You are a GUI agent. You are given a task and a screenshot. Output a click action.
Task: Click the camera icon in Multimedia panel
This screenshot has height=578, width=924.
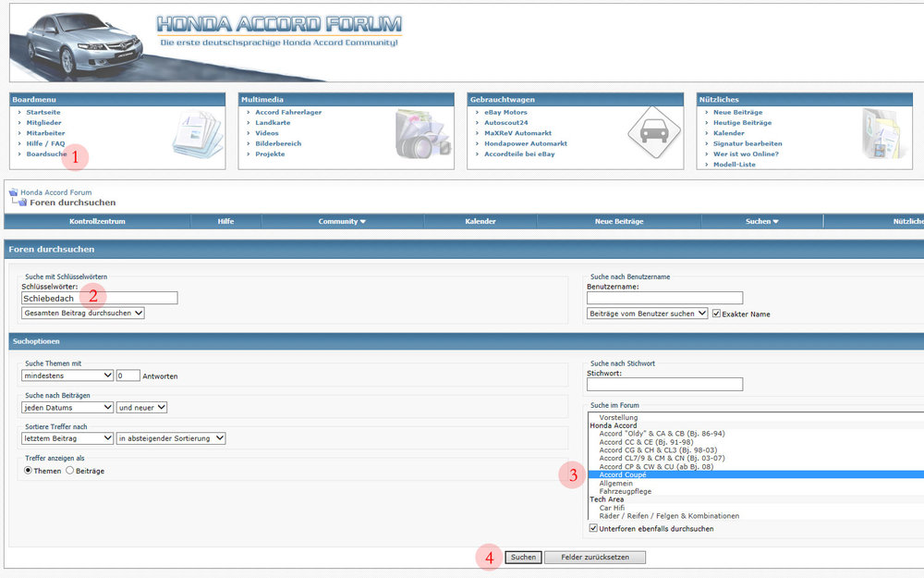pyautogui.click(x=421, y=134)
